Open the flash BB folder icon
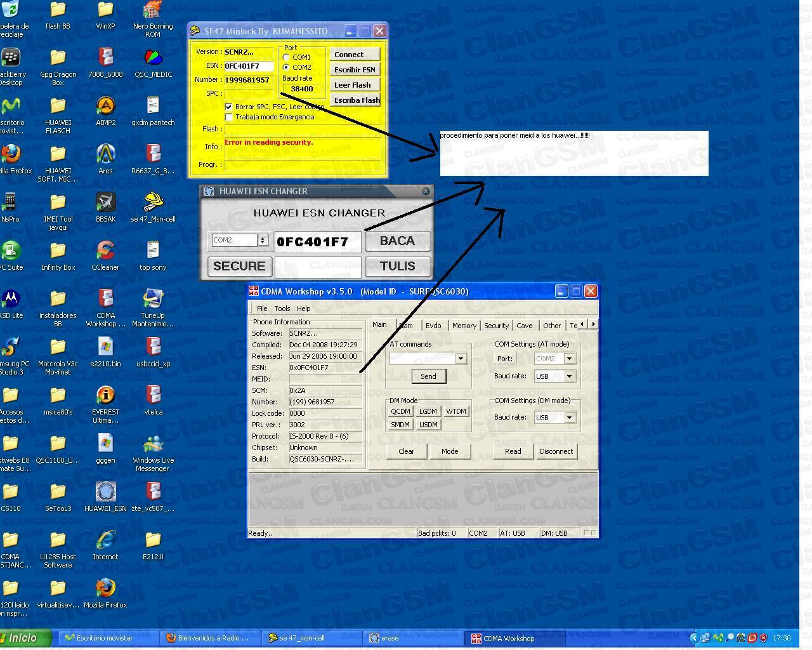Image resolution: width=812 pixels, height=650 pixels. (58, 10)
